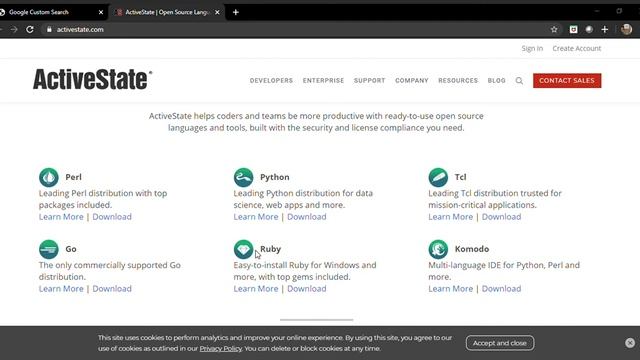Open the Enterprise menu
The height and width of the screenshot is (360, 640).
click(323, 81)
